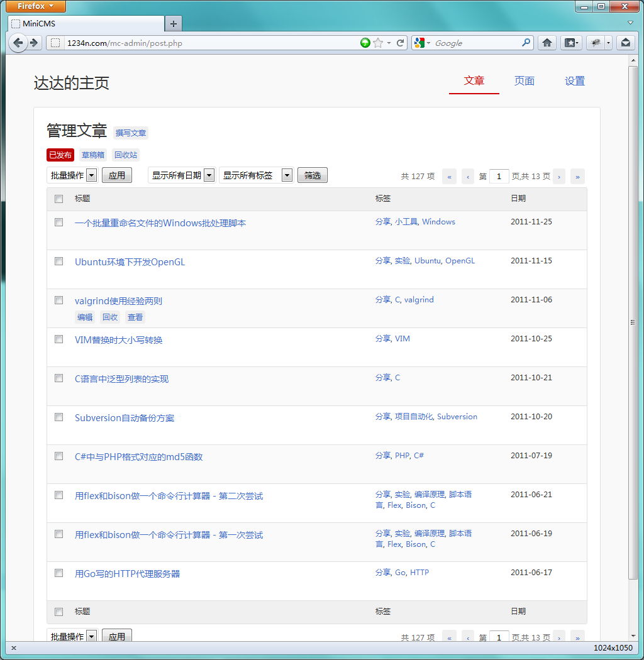Switch to the 页面 navigation tab
The image size is (644, 660).
coord(524,81)
